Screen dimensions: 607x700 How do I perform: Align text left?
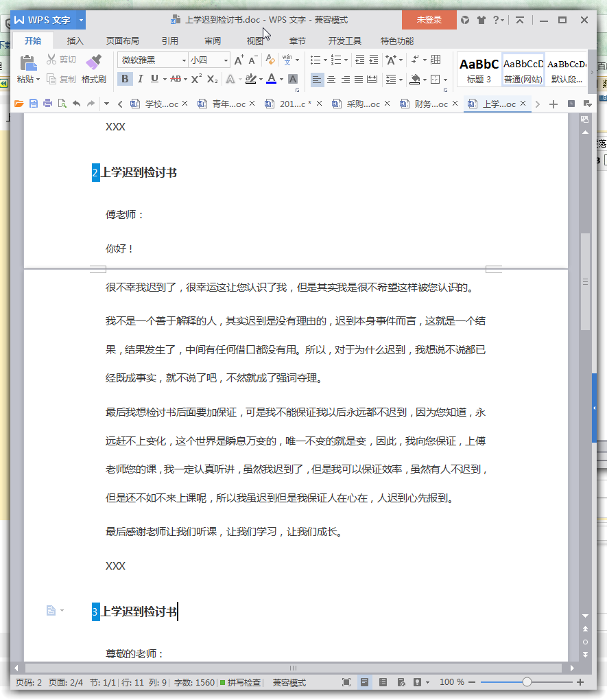[316, 80]
